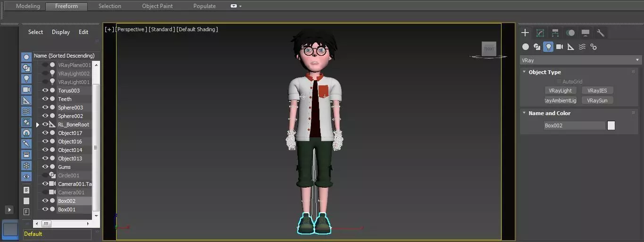This screenshot has height=242, width=644.
Task: Switch to the Modeling ribbon tab
Action: [28, 6]
